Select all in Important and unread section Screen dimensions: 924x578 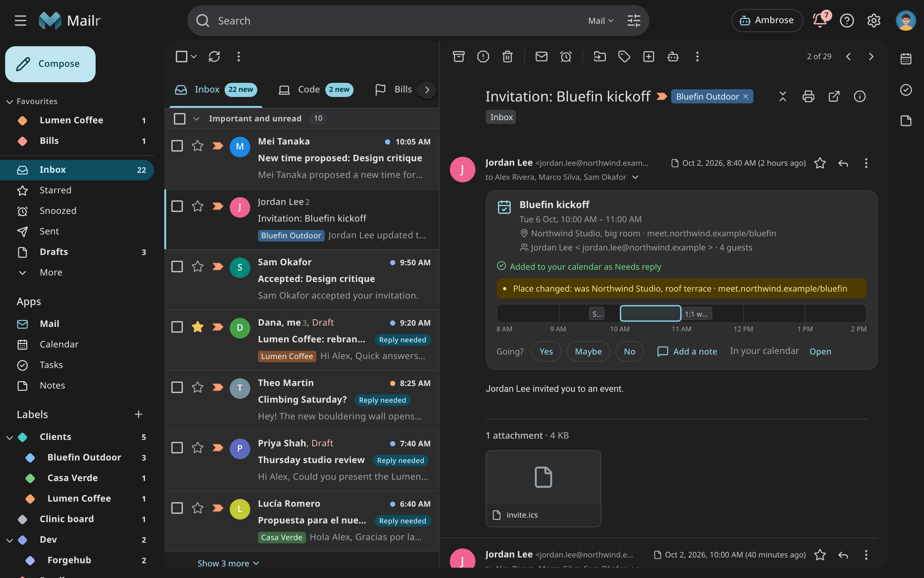179,118
